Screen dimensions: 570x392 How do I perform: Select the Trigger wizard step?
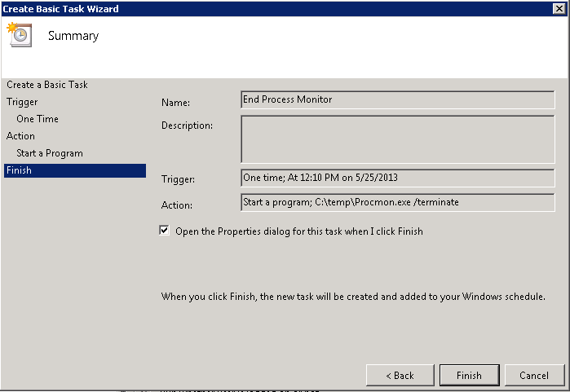tap(22, 102)
